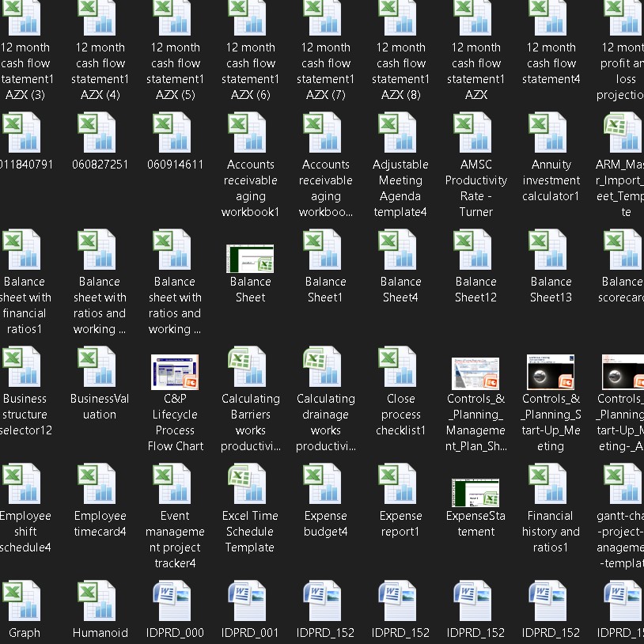Select Calculating Barriers works productivity file
The height and width of the screenshot is (644, 644).
pos(250,367)
